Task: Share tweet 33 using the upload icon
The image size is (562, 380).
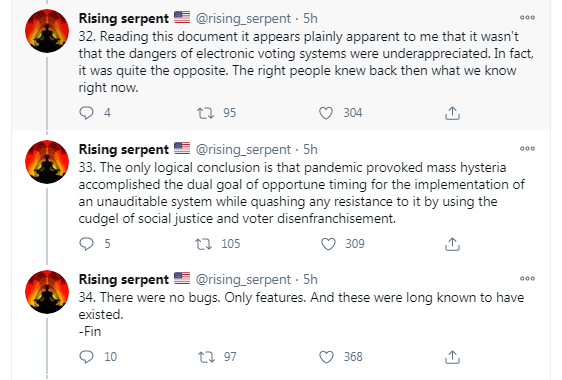Action: 452,244
